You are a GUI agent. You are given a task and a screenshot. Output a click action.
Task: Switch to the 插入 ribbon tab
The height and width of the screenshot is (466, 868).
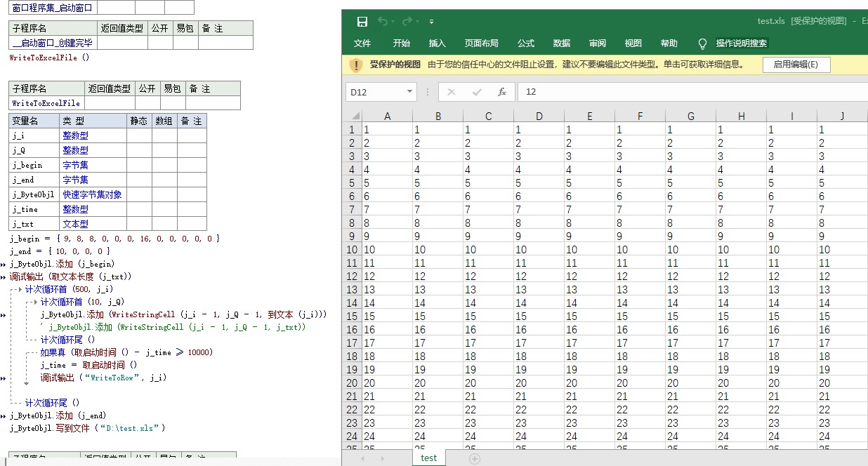[438, 44]
